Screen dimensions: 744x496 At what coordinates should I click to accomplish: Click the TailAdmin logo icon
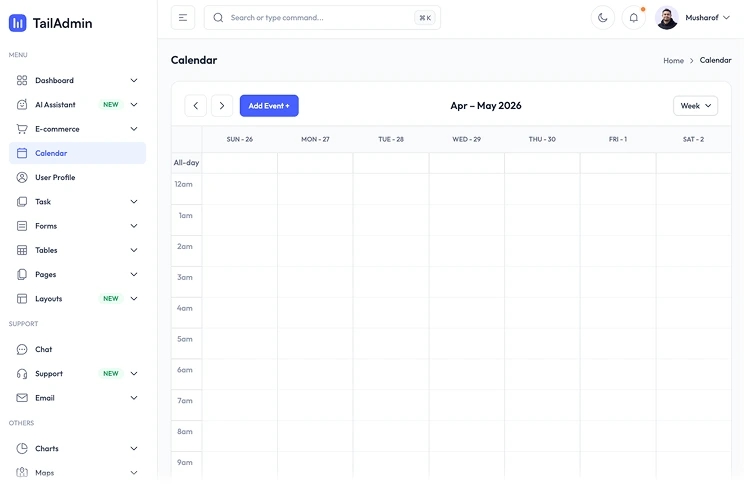click(18, 23)
